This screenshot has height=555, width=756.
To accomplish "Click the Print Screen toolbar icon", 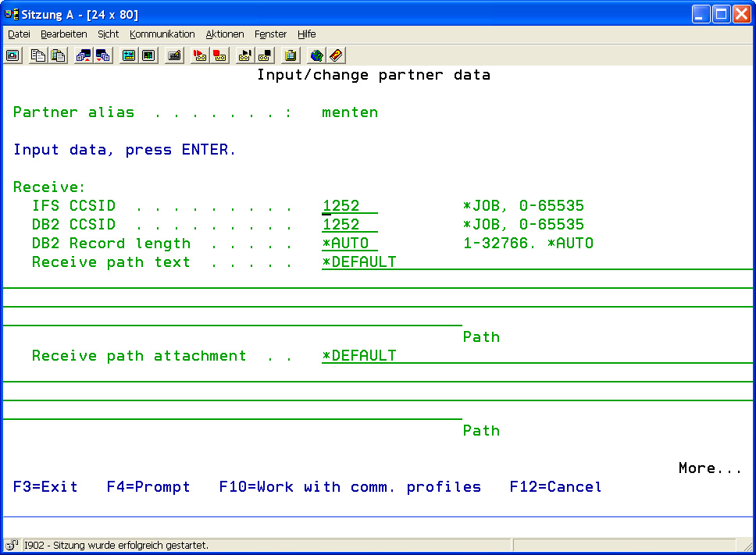I will click(12, 55).
